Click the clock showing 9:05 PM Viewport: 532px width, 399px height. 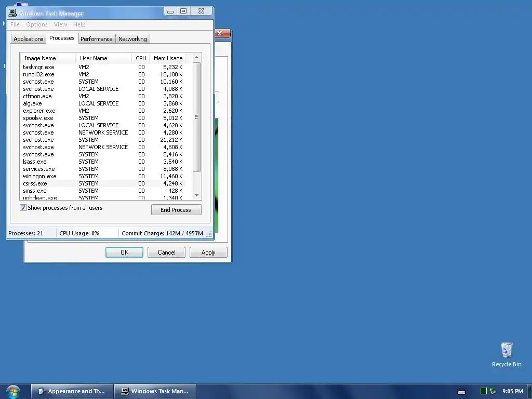pos(513,391)
